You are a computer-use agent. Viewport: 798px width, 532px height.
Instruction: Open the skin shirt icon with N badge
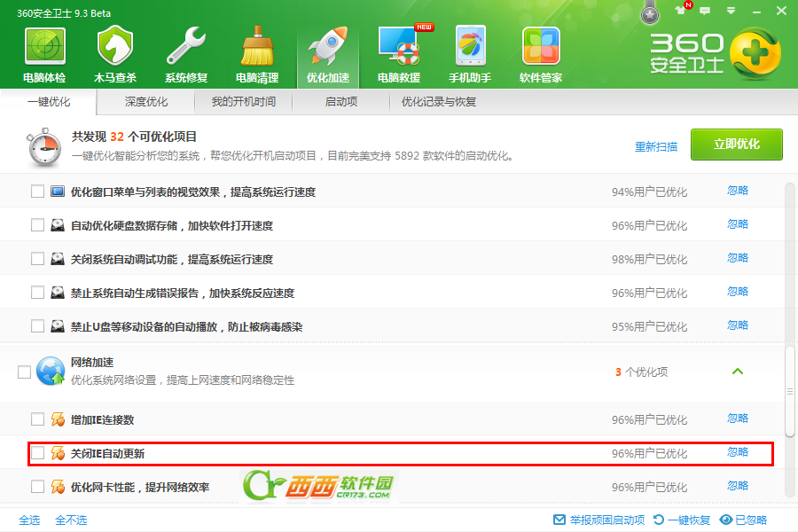coord(680,11)
